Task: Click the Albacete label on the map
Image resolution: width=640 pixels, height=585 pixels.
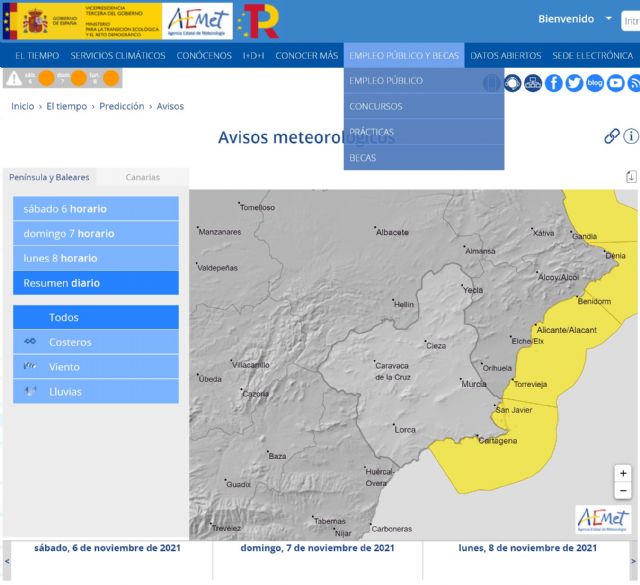Action: 392,232
